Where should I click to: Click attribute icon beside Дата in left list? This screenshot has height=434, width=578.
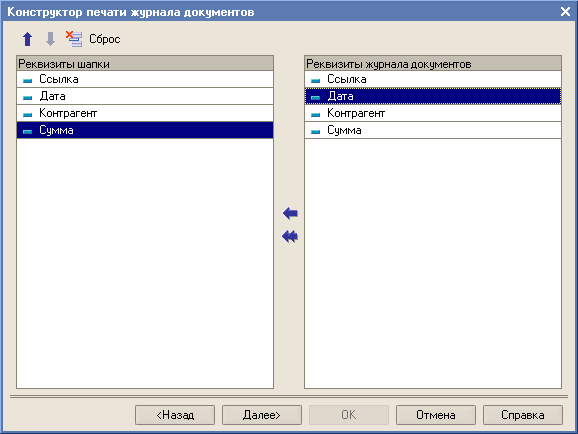pyautogui.click(x=28, y=97)
